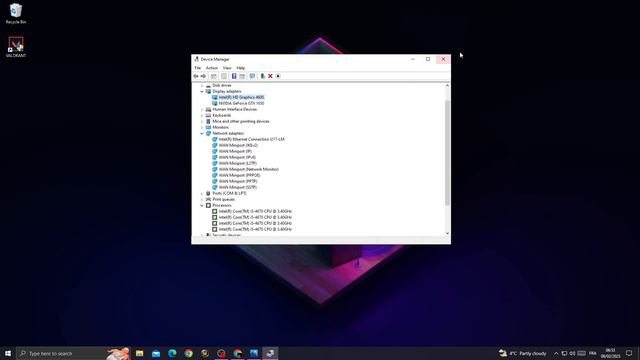Screen dimensions: 640x360
Task: Expand Mice and other pointing devices
Action: 202,121
